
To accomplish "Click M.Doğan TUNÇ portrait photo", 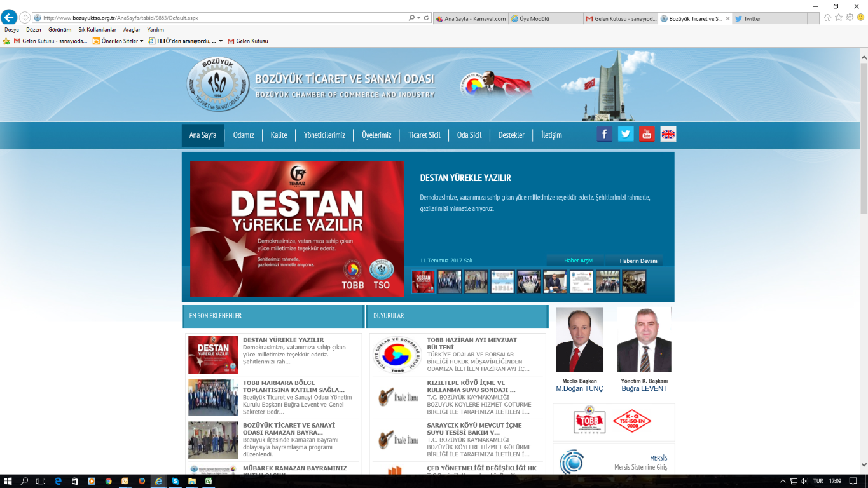I will 579,340.
